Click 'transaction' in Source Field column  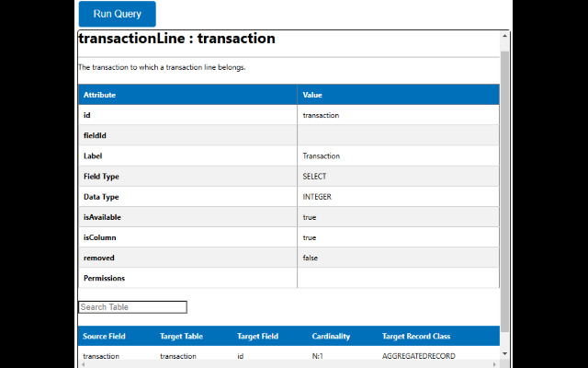[x=101, y=356]
